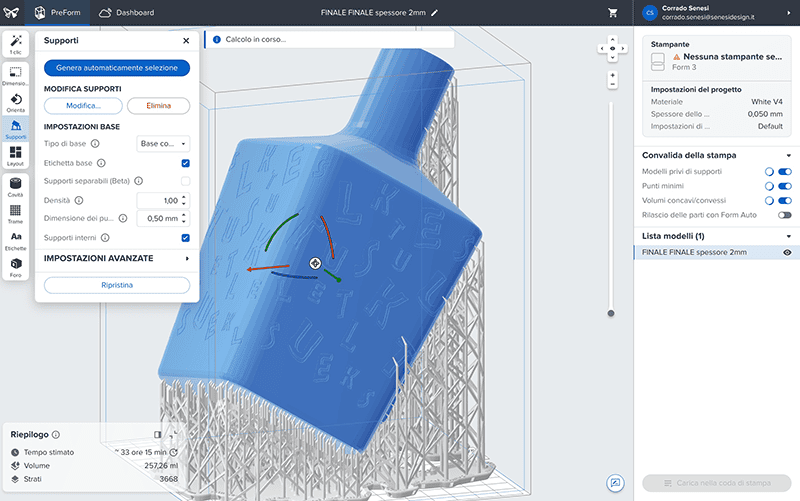Viewport: 800px width, 501px height.
Task: Toggle the Volumi concavi/convessi switch
Action: pos(785,201)
